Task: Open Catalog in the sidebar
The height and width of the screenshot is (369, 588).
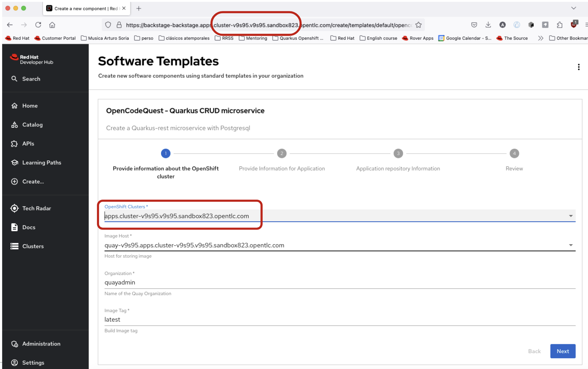Action: (32, 125)
